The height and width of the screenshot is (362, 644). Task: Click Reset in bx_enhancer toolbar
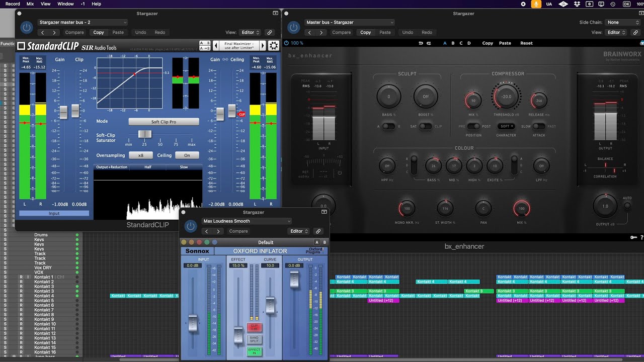pos(526,43)
